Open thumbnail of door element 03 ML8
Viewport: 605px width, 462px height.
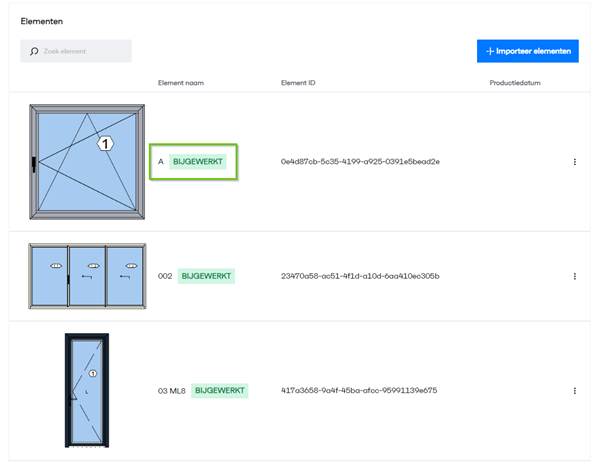87,391
